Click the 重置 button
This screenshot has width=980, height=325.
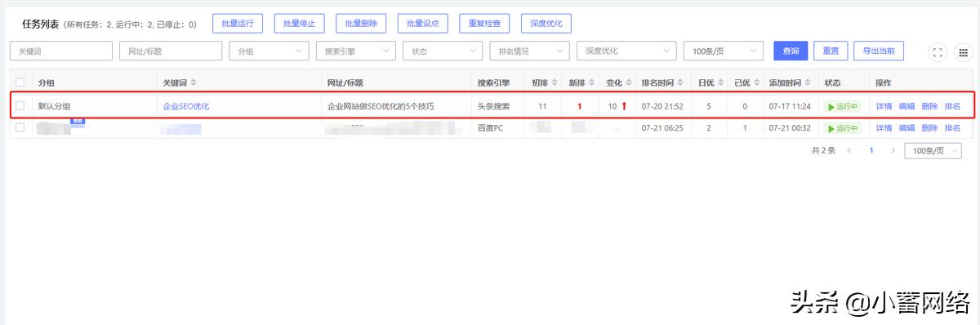coord(831,51)
